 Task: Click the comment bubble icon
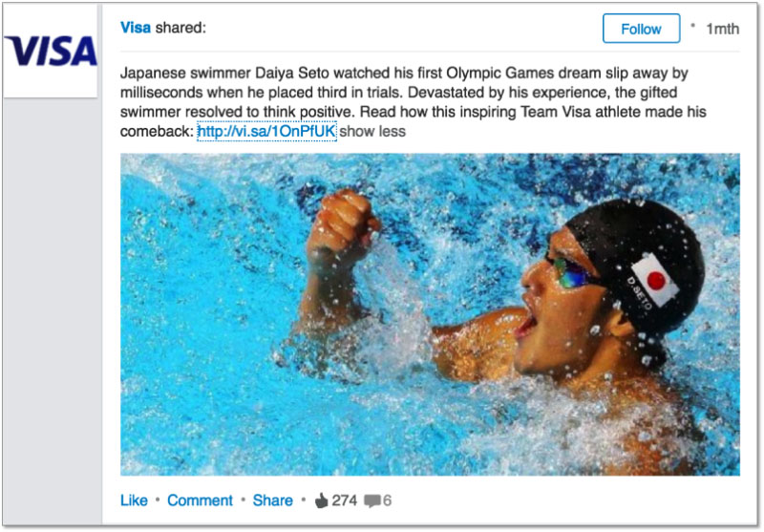click(x=372, y=500)
